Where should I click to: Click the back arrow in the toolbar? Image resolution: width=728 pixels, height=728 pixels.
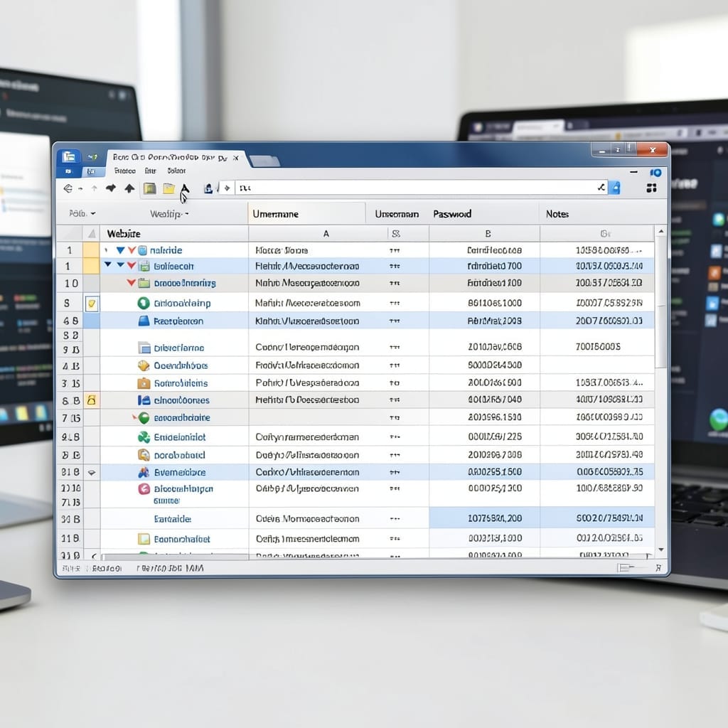pyautogui.click(x=68, y=188)
